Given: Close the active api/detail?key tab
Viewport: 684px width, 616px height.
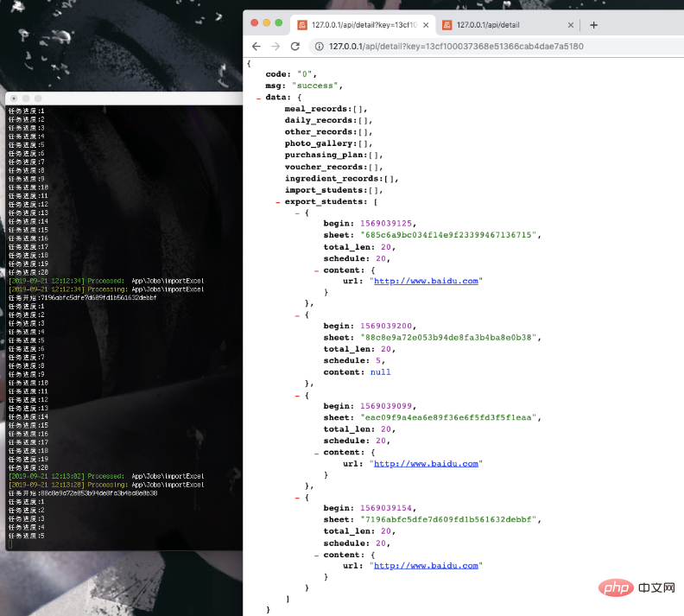Looking at the screenshot, I should coord(426,25).
